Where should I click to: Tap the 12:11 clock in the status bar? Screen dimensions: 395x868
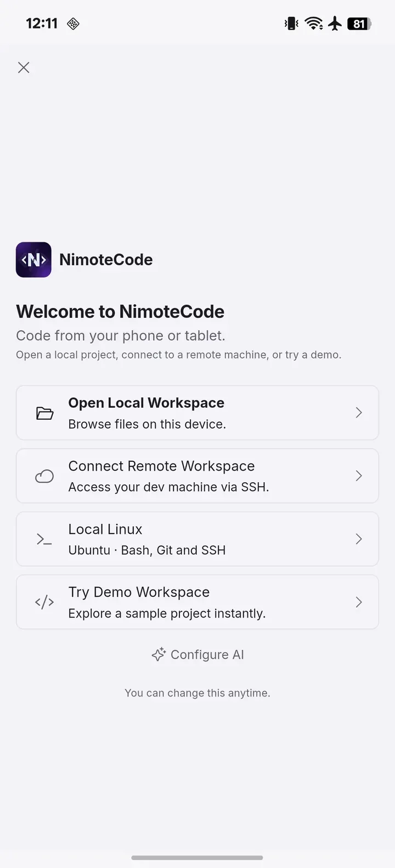42,23
